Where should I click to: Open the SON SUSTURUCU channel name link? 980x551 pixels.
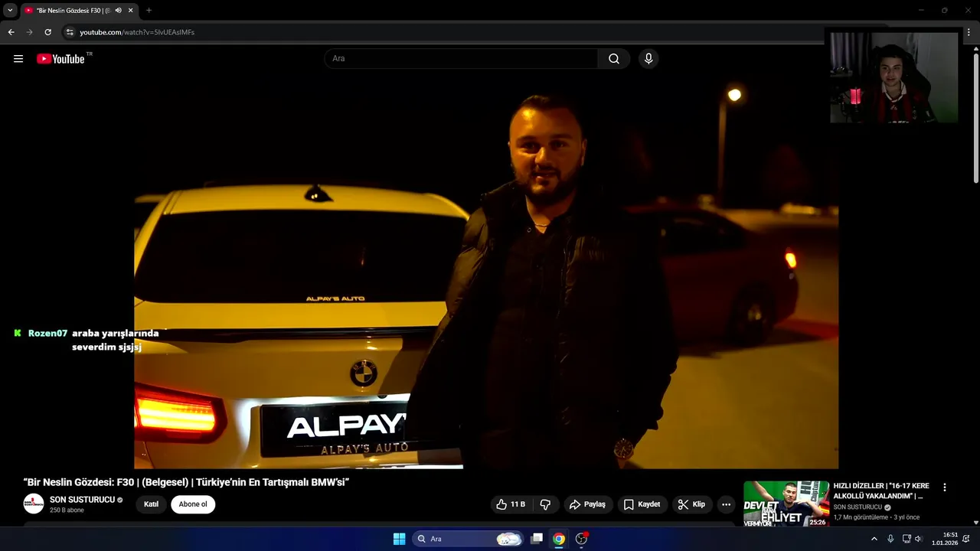[82, 500]
